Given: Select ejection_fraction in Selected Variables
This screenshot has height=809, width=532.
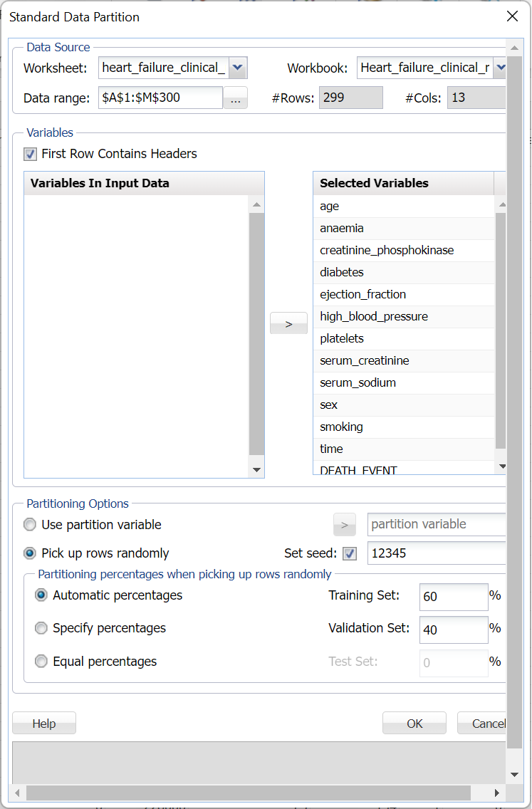Looking at the screenshot, I should click(x=363, y=295).
